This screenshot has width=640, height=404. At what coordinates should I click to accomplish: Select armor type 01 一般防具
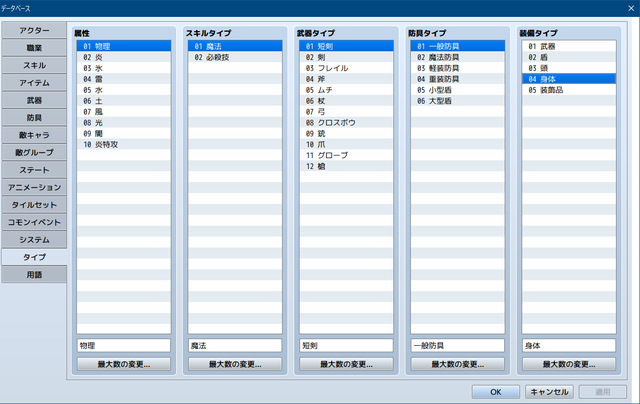pyautogui.click(x=458, y=46)
